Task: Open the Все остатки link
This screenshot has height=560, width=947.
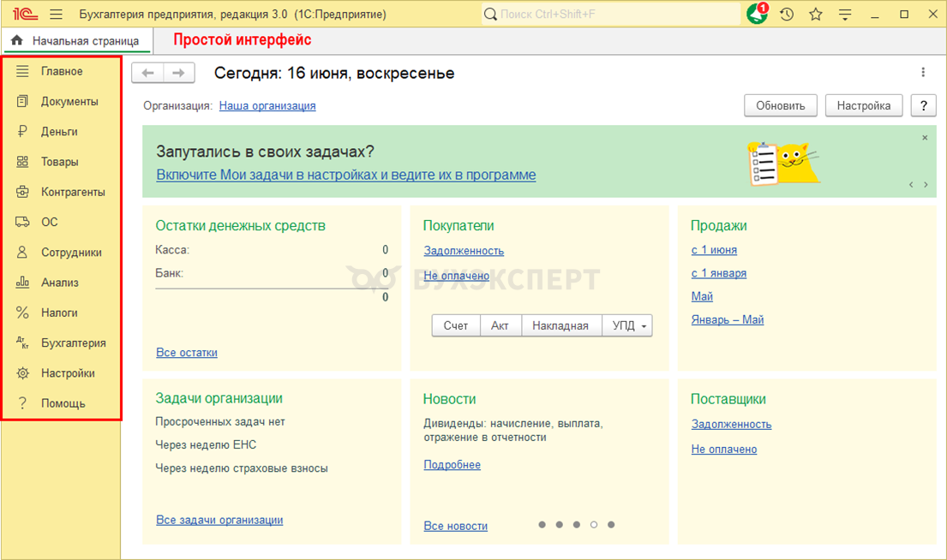Action: tap(187, 353)
